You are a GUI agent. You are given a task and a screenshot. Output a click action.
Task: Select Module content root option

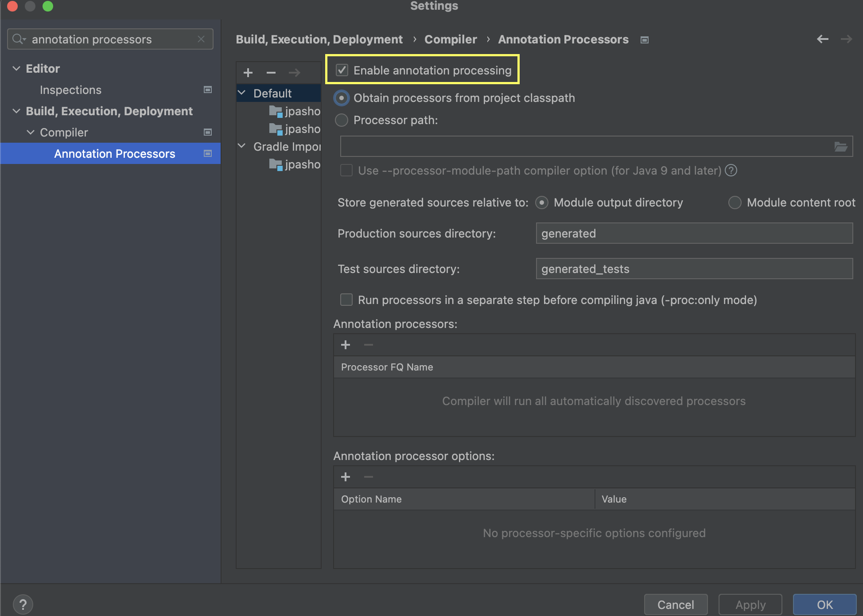pos(735,203)
